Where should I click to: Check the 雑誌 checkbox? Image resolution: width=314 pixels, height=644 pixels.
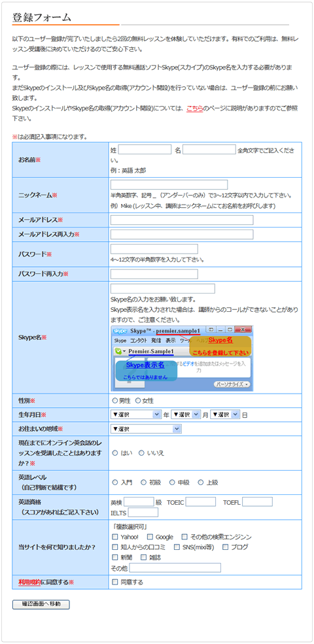pos(143,557)
